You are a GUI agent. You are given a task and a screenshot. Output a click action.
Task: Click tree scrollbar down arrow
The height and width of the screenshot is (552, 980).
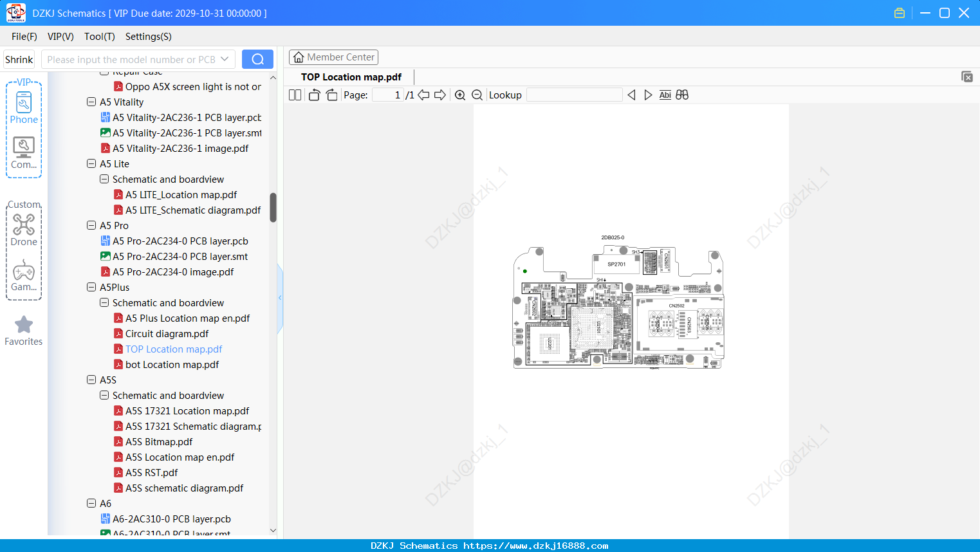[x=273, y=531]
